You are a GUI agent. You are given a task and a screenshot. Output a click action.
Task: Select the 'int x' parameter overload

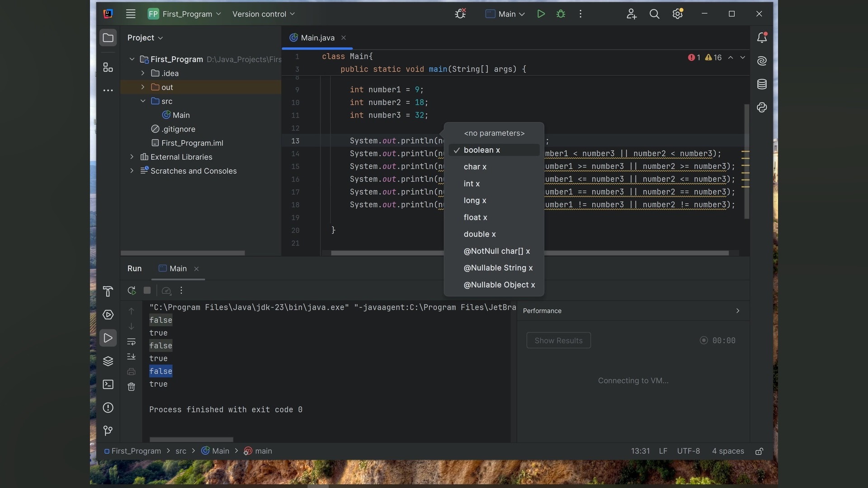(x=472, y=184)
